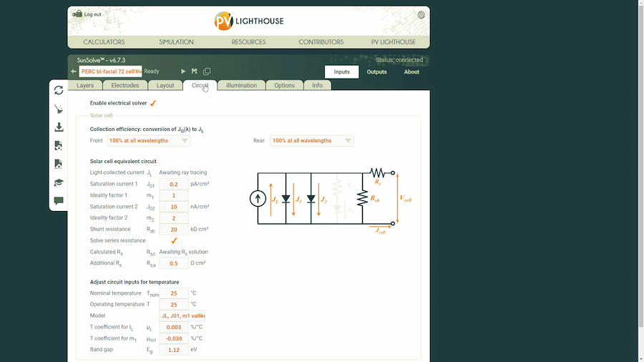Click the save floppy disk icon

click(195, 72)
